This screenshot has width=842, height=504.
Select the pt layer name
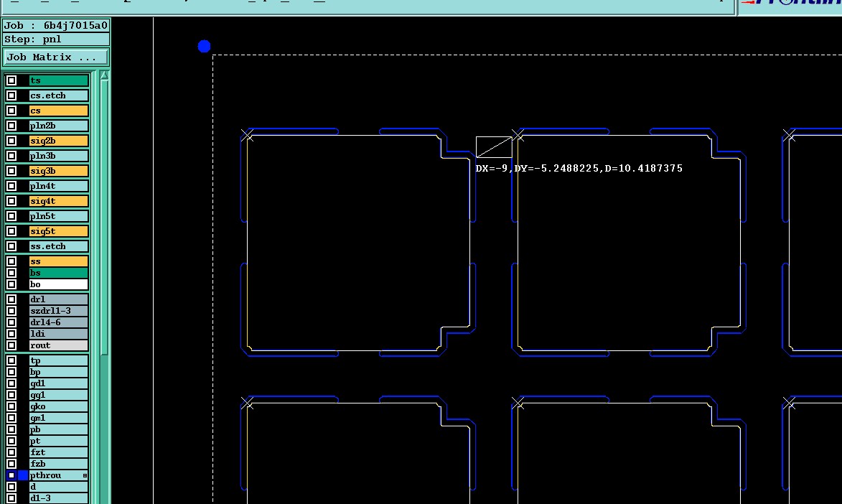tap(59, 441)
